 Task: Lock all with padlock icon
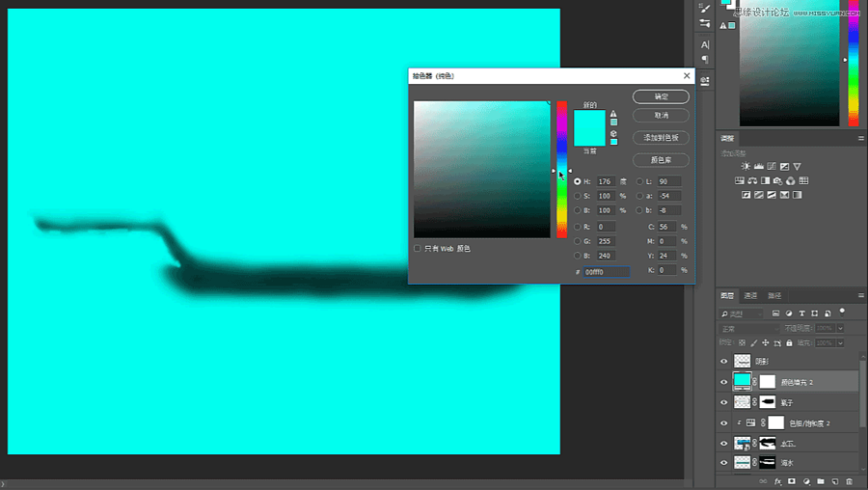(789, 343)
